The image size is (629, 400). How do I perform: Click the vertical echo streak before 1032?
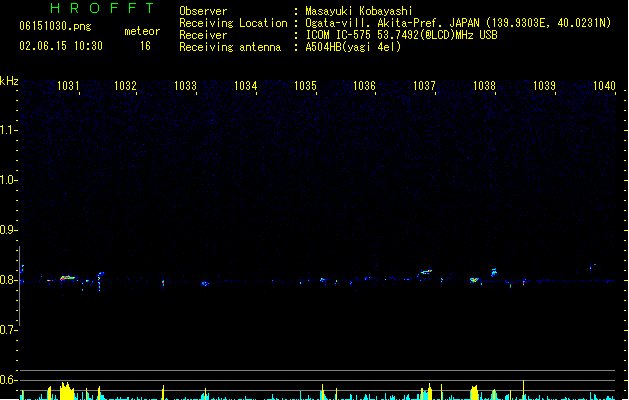coord(99,281)
